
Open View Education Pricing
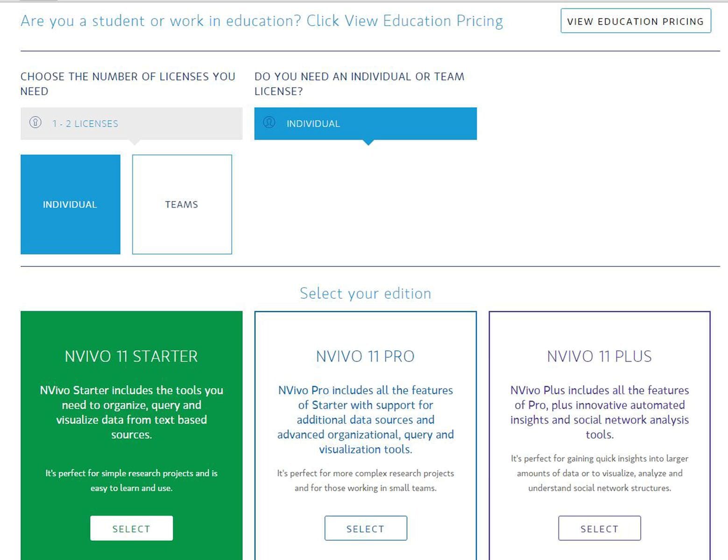(x=635, y=21)
